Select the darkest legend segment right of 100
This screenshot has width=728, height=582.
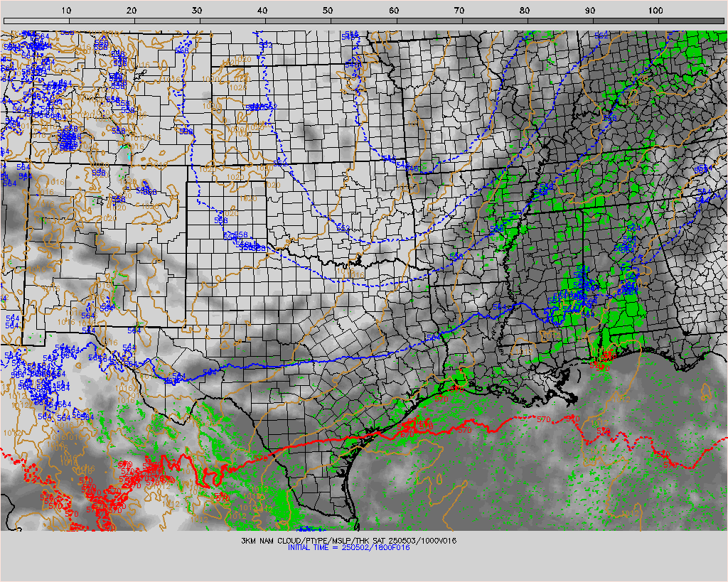pyautogui.click(x=691, y=21)
